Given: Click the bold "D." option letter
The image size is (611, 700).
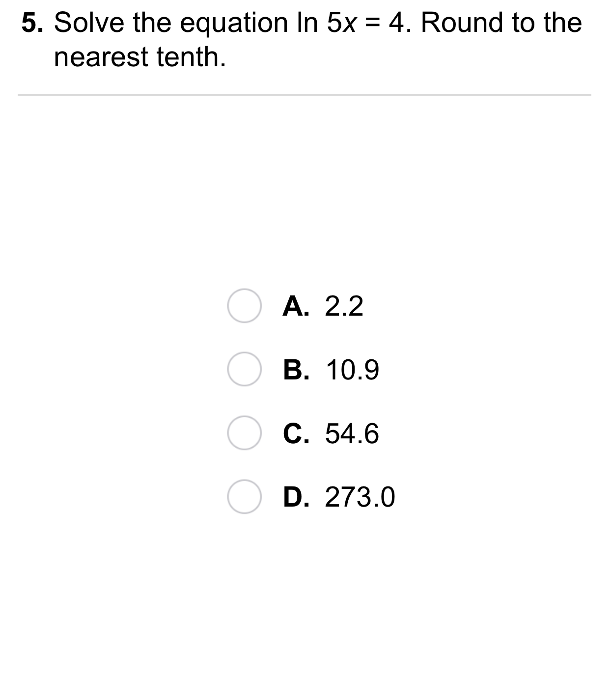Looking at the screenshot, I should 296,497.
